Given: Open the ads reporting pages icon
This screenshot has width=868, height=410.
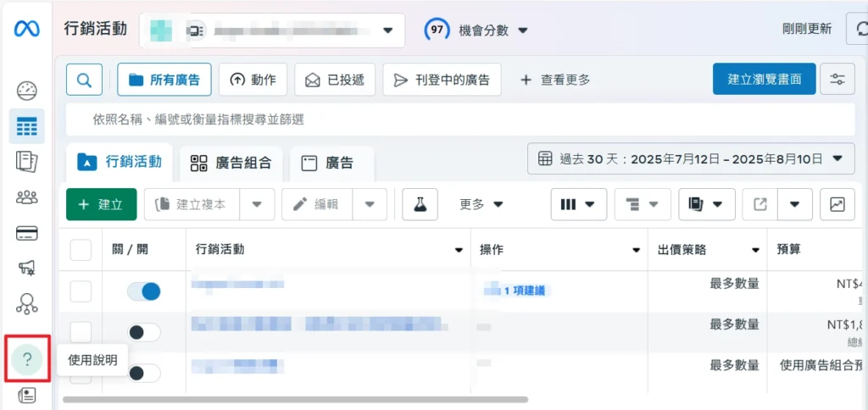Looking at the screenshot, I should [x=26, y=162].
